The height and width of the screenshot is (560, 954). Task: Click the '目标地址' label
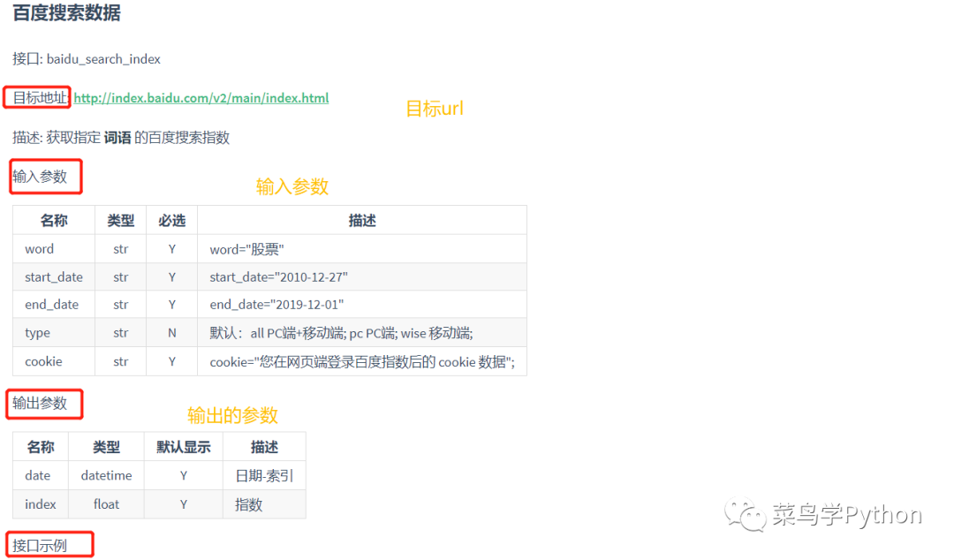click(x=39, y=98)
